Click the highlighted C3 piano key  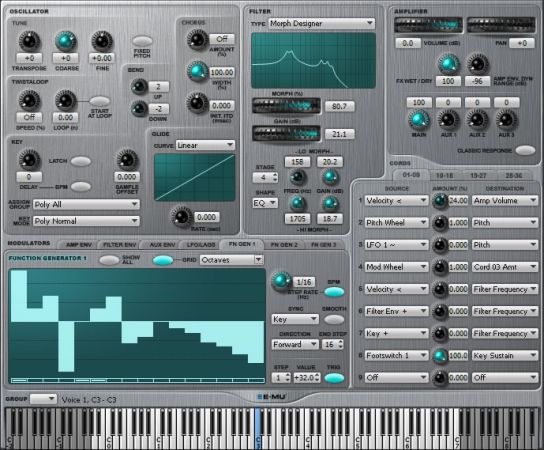click(x=258, y=429)
